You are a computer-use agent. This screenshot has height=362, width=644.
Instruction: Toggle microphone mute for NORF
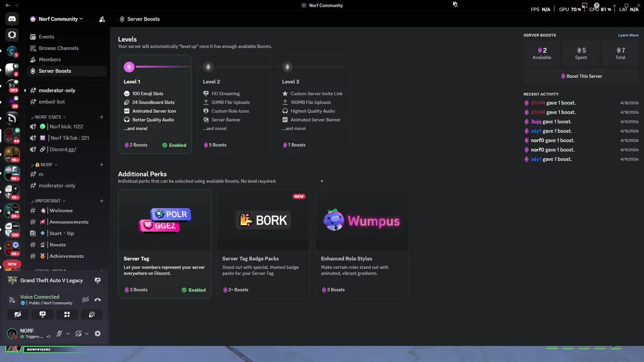tap(59, 333)
